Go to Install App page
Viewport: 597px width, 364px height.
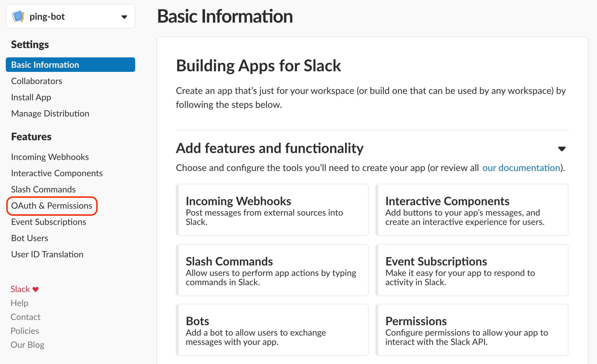[x=31, y=97]
